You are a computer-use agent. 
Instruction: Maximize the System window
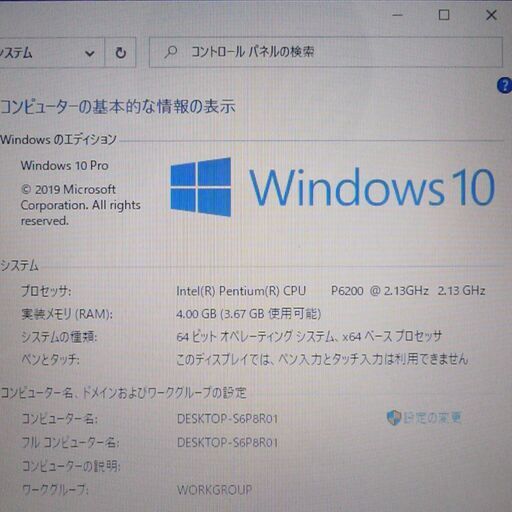click(x=444, y=15)
